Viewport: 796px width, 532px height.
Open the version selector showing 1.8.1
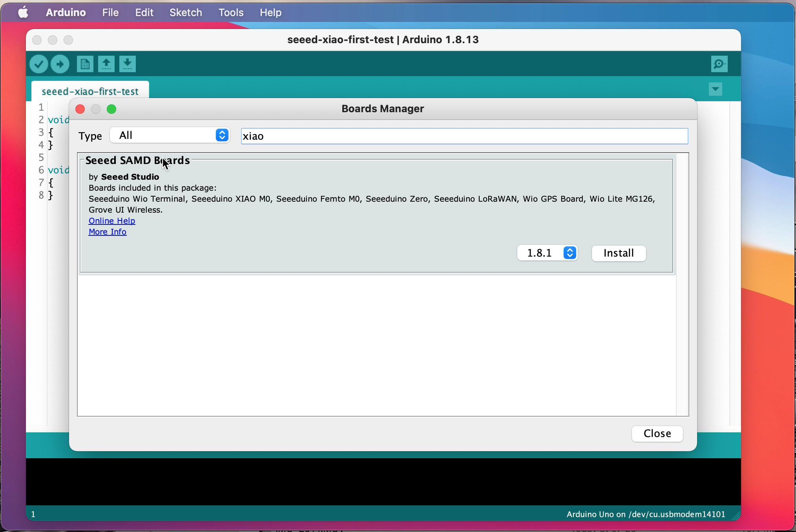point(547,253)
